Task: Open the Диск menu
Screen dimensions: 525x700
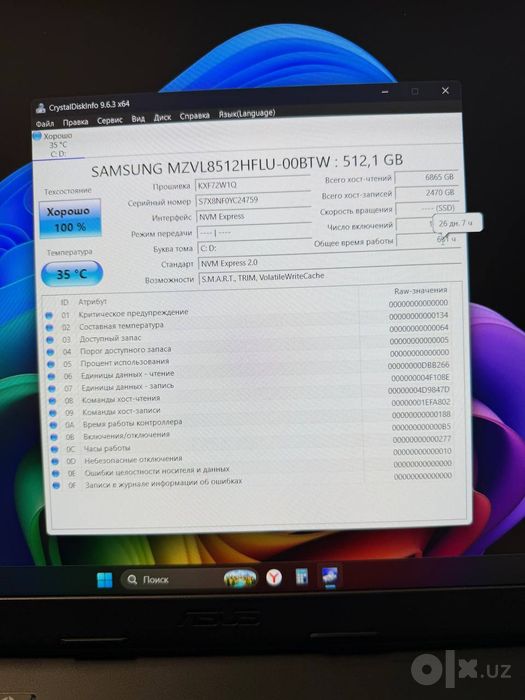Action: coord(162,117)
